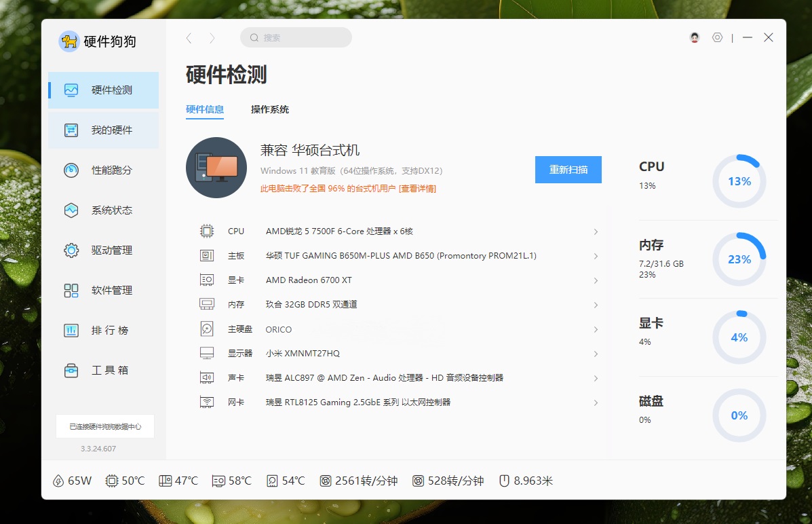Expand the CPU AMD锐龙 5 7500F row chevron

[596, 231]
